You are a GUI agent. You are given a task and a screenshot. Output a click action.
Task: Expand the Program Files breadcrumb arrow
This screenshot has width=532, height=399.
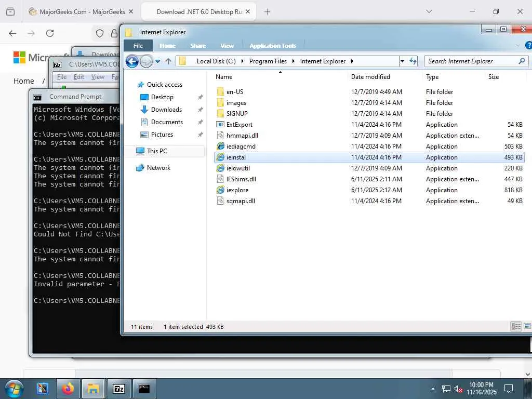[x=294, y=61]
